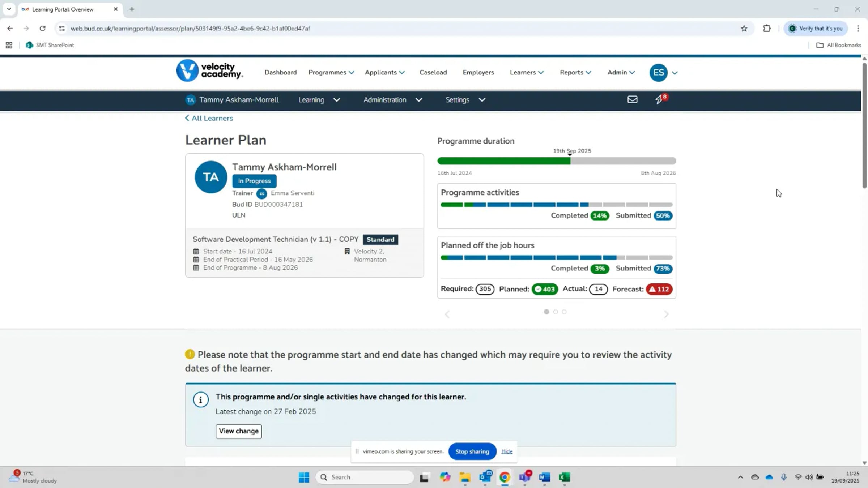Select the third carousel dot
The height and width of the screenshot is (488, 868).
click(x=564, y=312)
